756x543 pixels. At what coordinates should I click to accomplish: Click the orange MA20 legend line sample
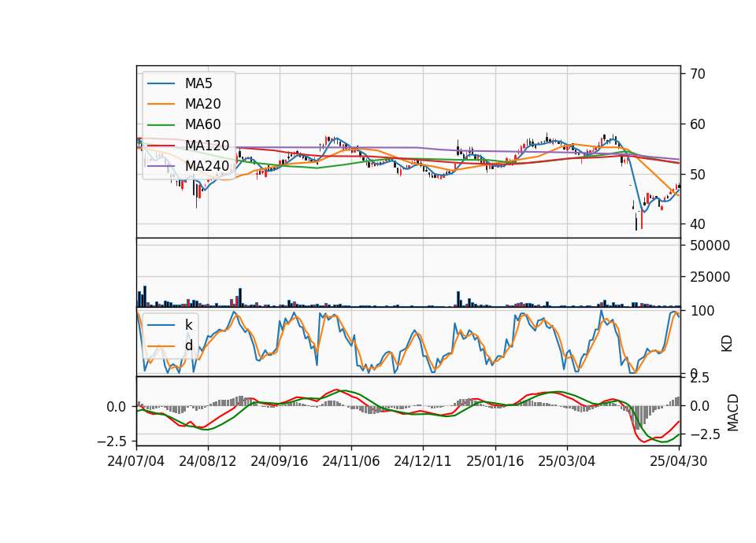tap(161, 104)
